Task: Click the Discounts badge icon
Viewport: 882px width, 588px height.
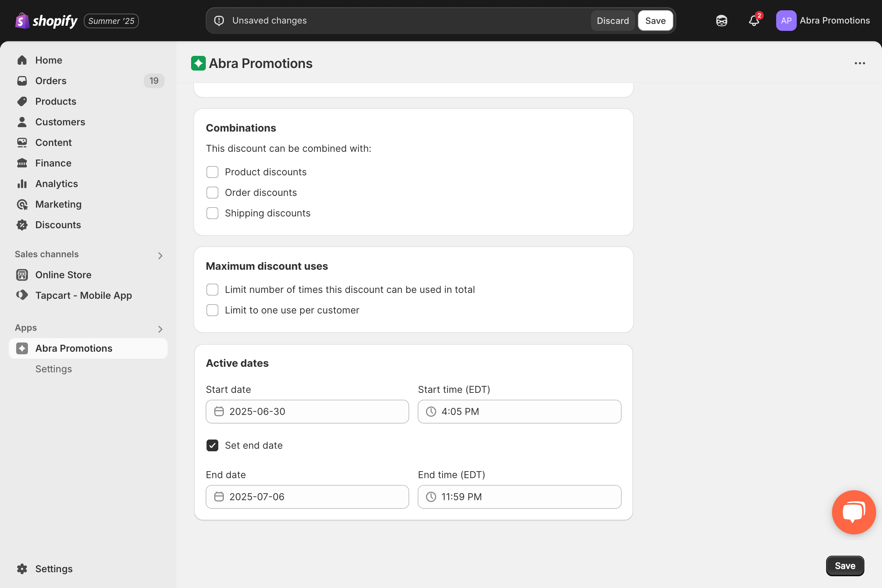Action: (22, 225)
